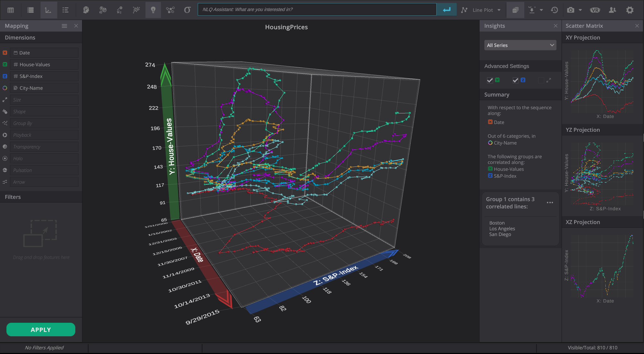Viewport: 644px width, 354px height.
Task: Close the Mapping panel
Action: tap(76, 26)
